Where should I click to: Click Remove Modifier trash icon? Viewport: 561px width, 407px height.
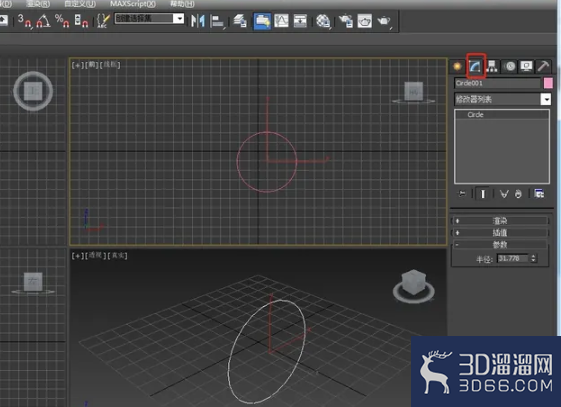click(x=518, y=194)
